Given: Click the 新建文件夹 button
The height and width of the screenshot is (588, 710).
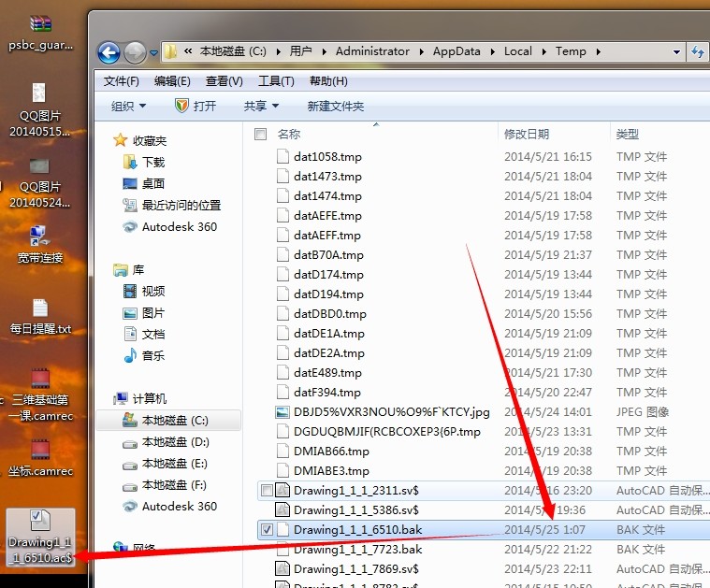Looking at the screenshot, I should pos(335,106).
